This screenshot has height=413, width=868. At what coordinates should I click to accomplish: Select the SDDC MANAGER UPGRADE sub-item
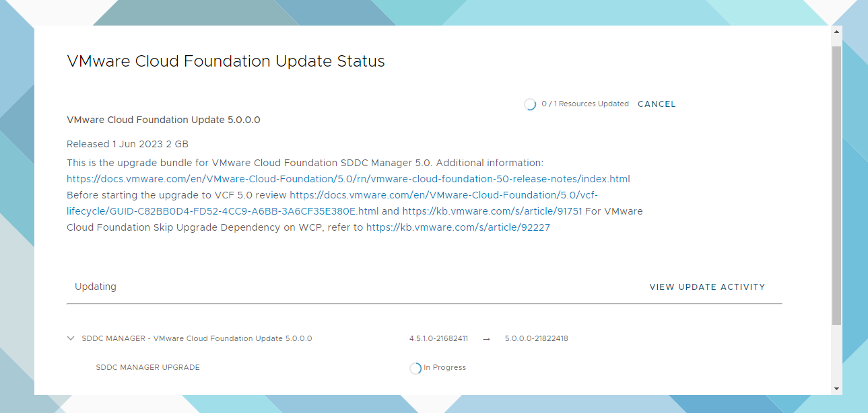point(147,367)
